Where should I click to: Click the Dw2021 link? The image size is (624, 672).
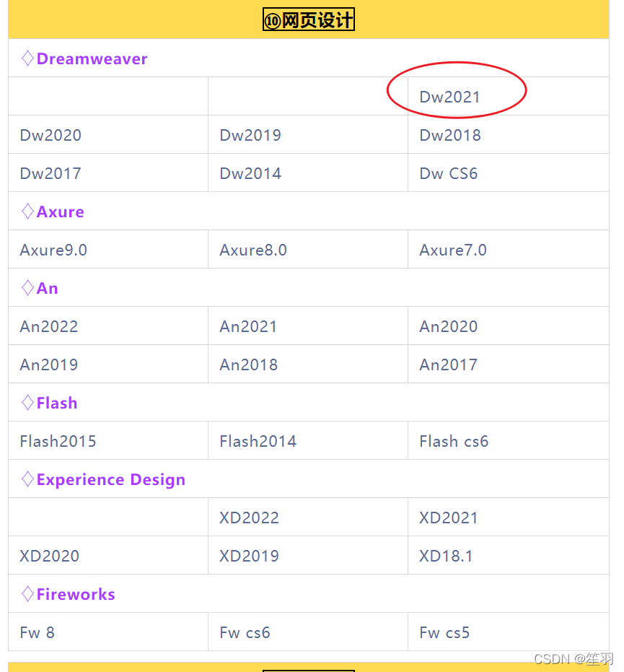click(x=449, y=97)
